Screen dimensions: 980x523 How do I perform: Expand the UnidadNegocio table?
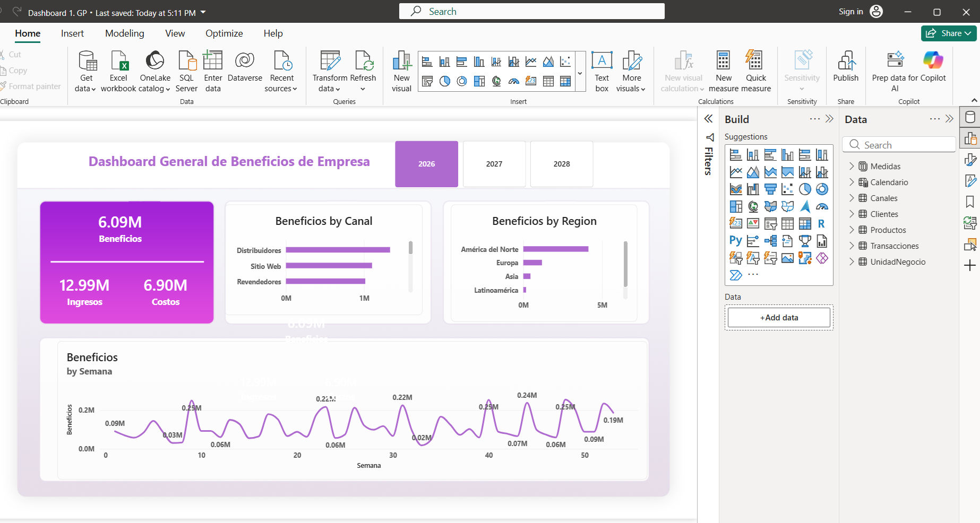pos(852,261)
